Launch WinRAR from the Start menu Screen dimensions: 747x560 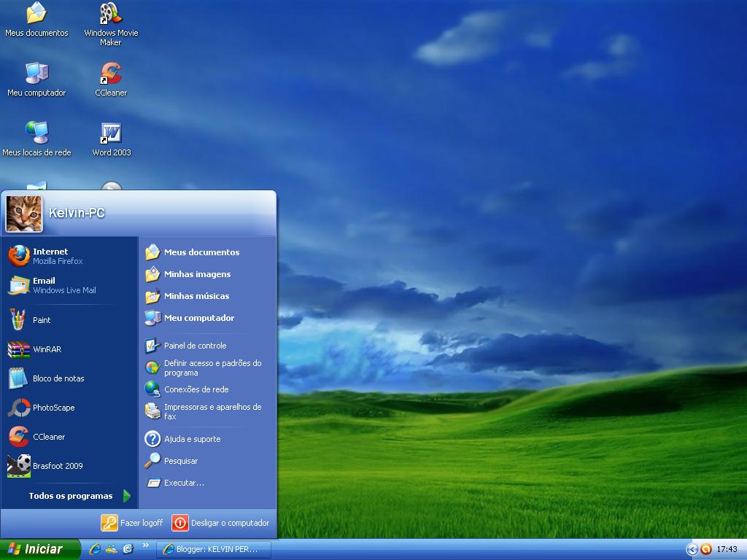[x=69, y=349]
